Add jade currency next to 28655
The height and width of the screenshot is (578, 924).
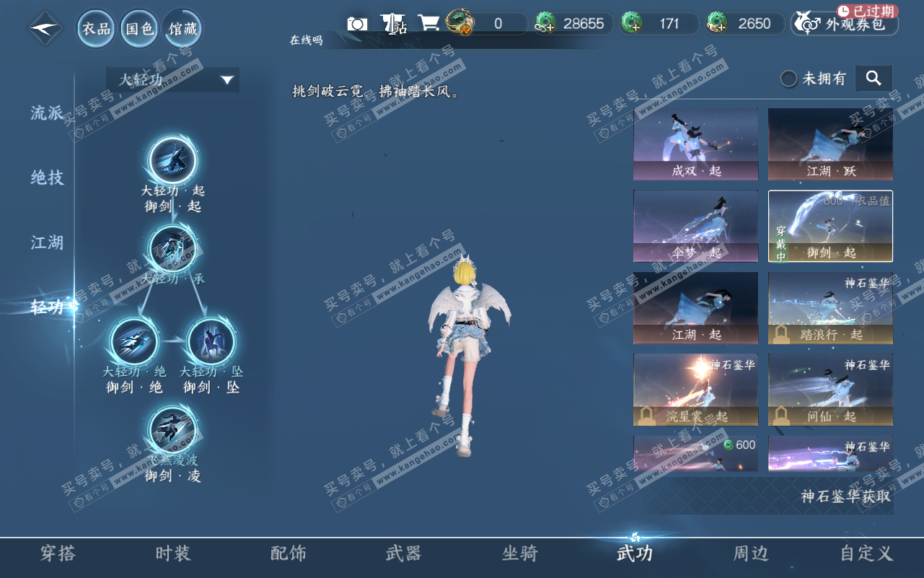[x=545, y=24]
